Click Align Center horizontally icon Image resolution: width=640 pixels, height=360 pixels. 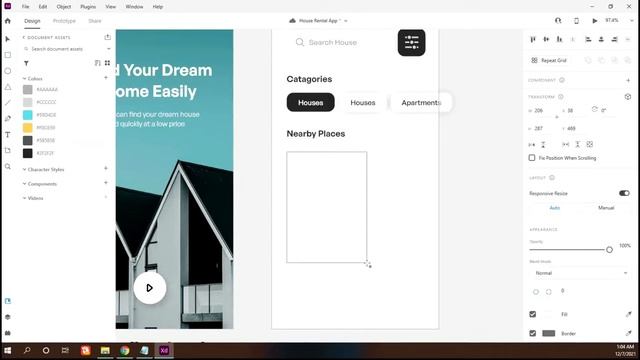pos(601,39)
